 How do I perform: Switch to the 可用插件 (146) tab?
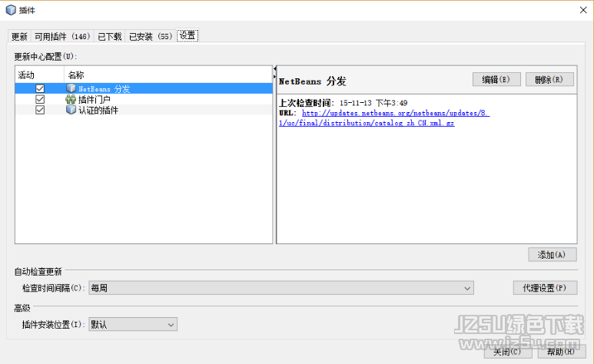pos(62,36)
